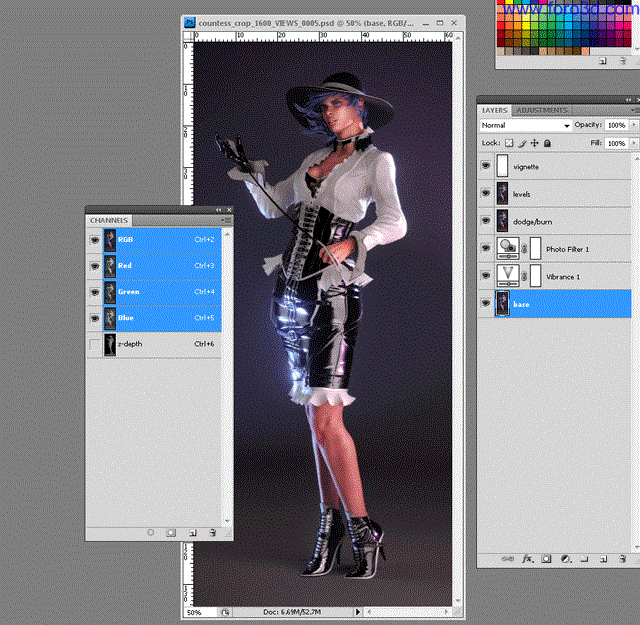Click Channels panel scroll up arrow
The width and height of the screenshot is (640, 625).
click(227, 234)
